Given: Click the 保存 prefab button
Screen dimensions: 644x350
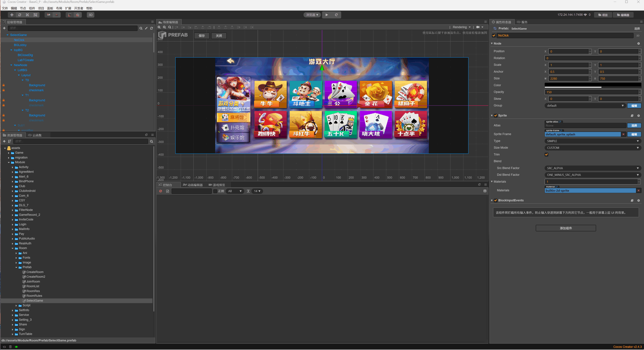Looking at the screenshot, I should (201, 36).
